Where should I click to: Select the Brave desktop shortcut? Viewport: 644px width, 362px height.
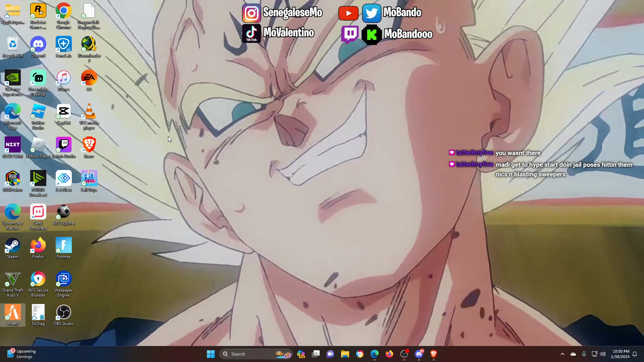[89, 147]
